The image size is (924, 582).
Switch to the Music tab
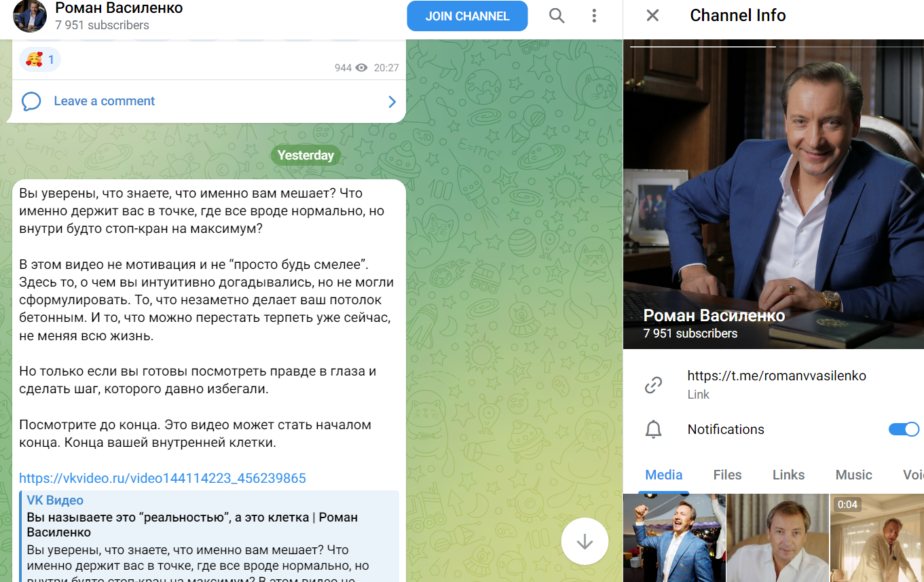[853, 475]
